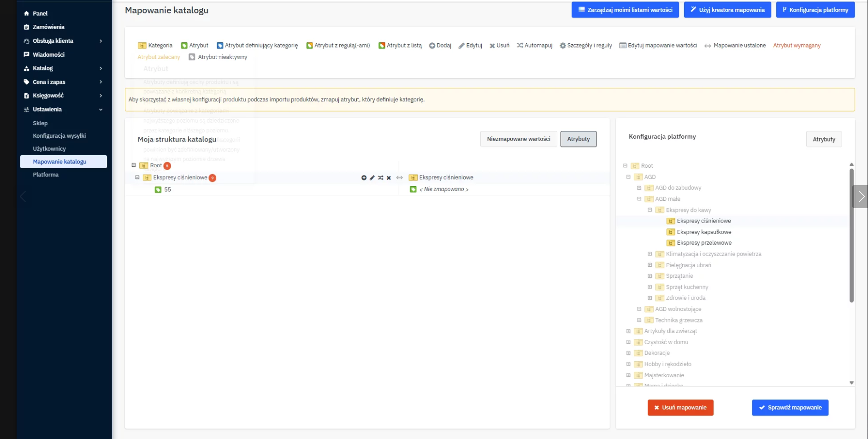Click the orange error badge next to Root
This screenshot has height=439, width=868.
[167, 166]
